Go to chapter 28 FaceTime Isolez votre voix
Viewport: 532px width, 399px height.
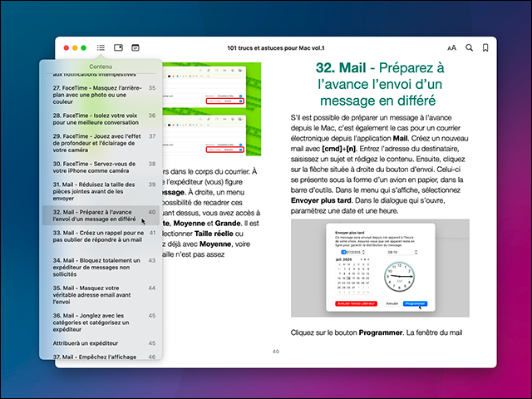pyautogui.click(x=101, y=119)
